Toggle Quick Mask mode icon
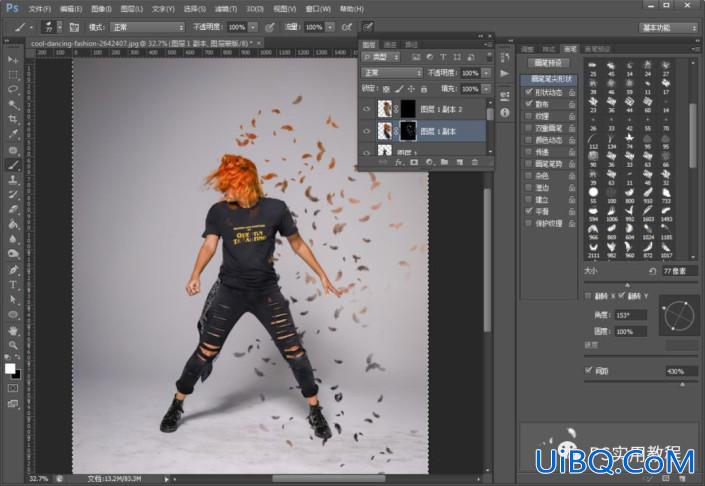Viewport: 705px width, 486px height. 13,388
